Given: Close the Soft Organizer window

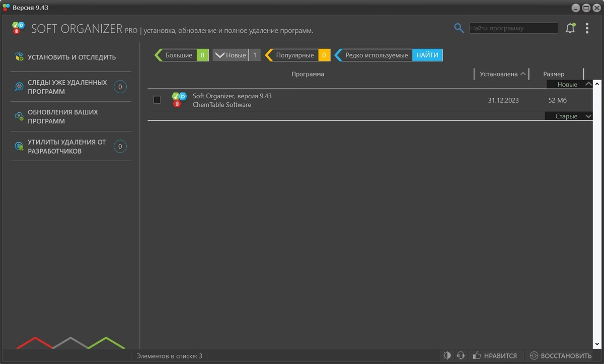Looking at the screenshot, I should 596,8.
